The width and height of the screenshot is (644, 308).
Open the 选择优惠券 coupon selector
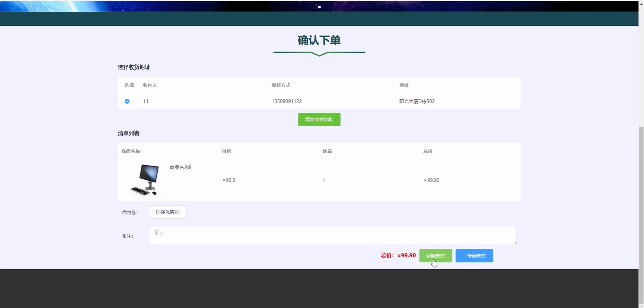[168, 212]
